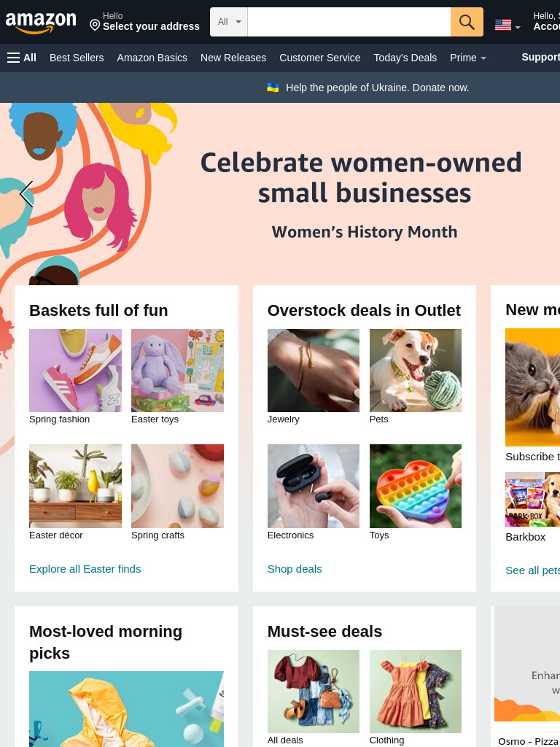Click the search text field
The image size is (560, 747).
pos(349,22)
